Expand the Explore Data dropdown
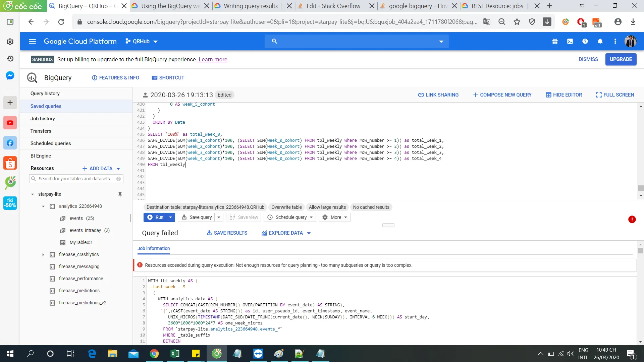The image size is (644, 362). (309, 233)
